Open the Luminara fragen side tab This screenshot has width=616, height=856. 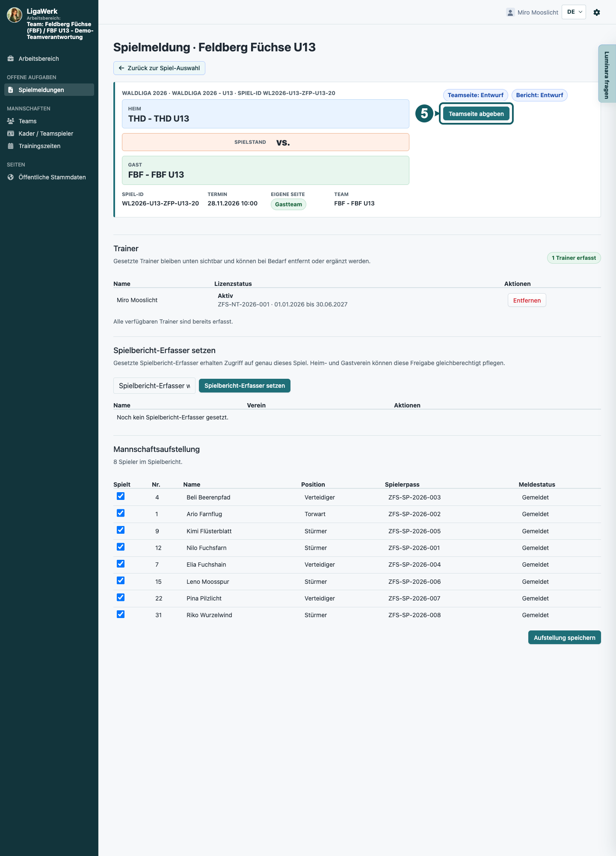607,74
